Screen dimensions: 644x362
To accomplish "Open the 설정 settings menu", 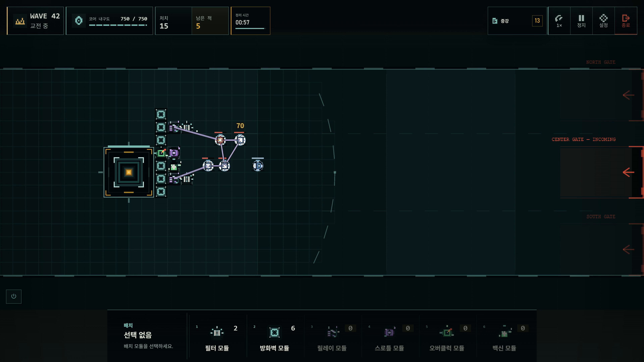I will (604, 21).
